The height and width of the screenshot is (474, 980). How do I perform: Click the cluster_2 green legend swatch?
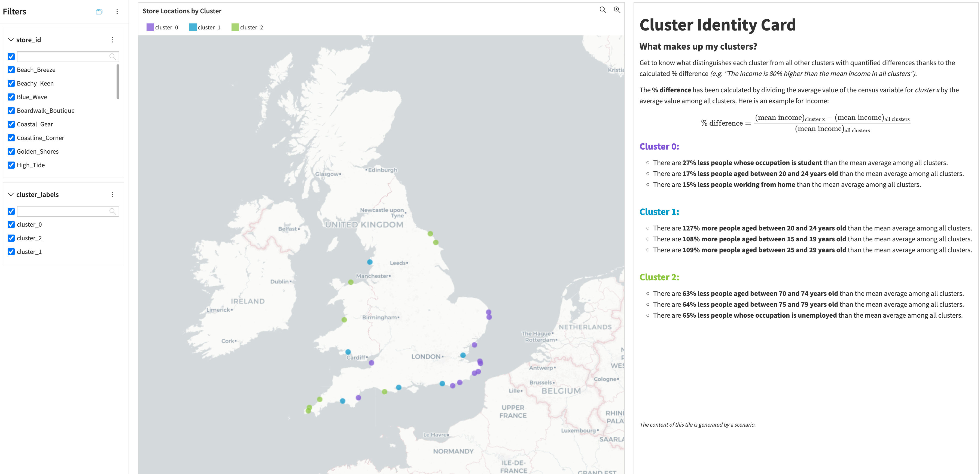pyautogui.click(x=235, y=28)
